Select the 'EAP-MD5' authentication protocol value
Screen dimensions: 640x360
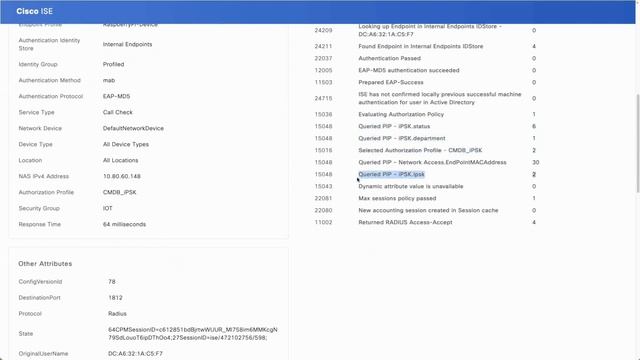[116, 96]
